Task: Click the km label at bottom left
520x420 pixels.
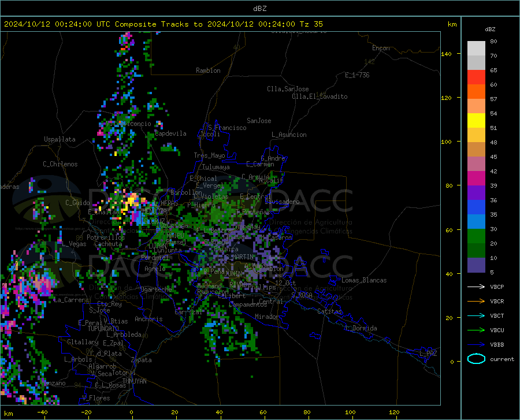Action: coord(9,414)
